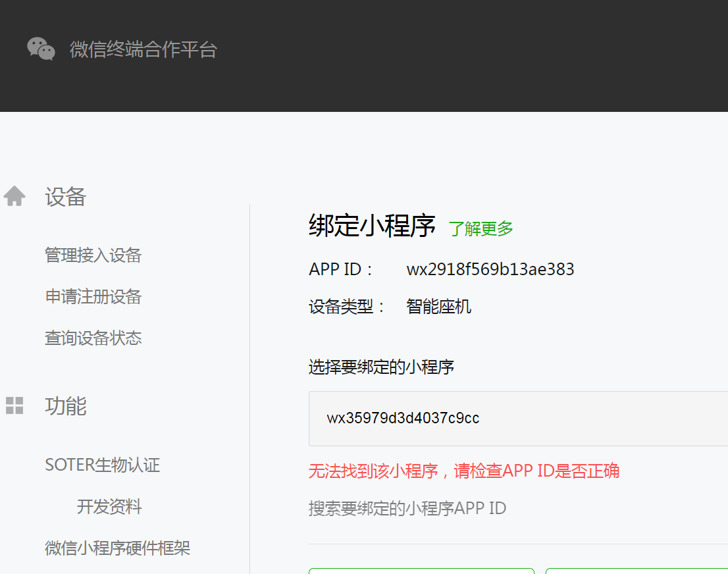Image resolution: width=728 pixels, height=574 pixels.
Task: Click the mini program APP ID input field
Action: 518,419
